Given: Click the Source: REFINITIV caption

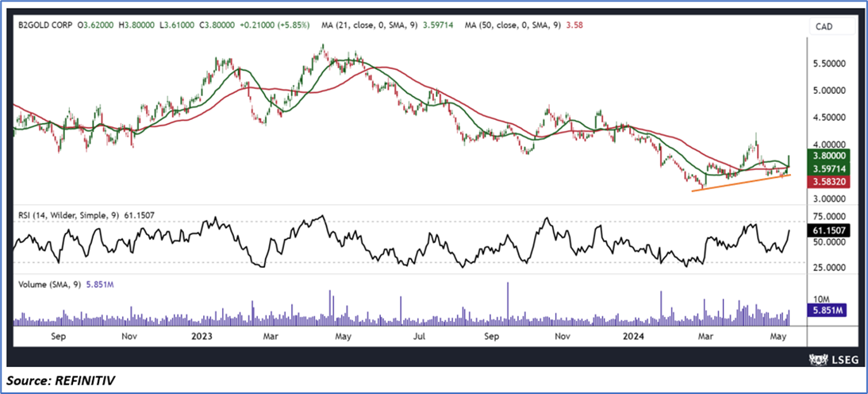Looking at the screenshot, I should (x=62, y=380).
